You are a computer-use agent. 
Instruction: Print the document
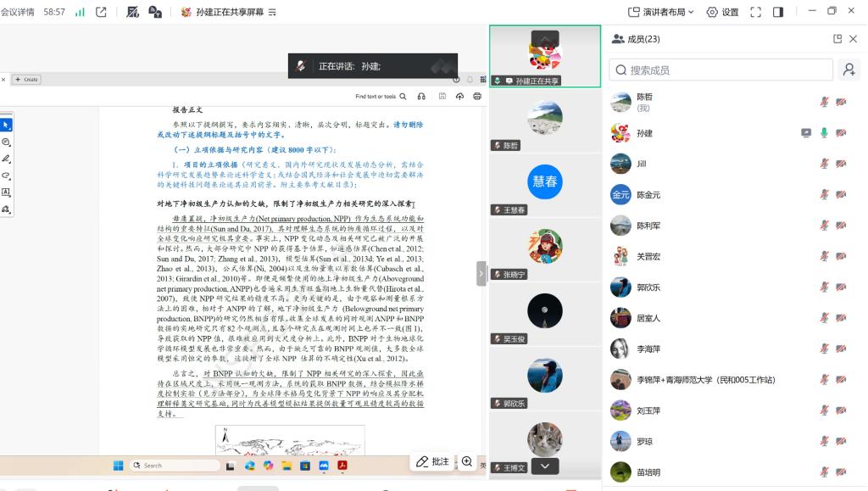point(477,97)
